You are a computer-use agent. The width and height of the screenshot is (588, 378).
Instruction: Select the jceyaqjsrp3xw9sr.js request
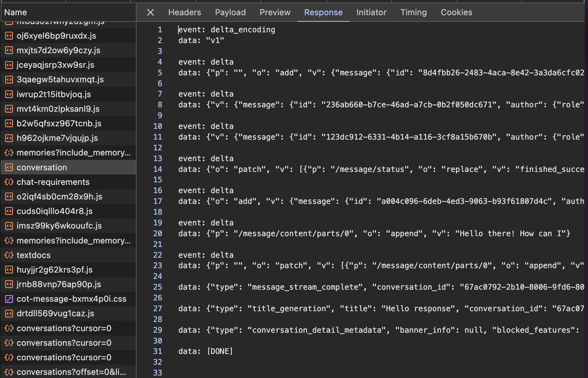pos(68,65)
